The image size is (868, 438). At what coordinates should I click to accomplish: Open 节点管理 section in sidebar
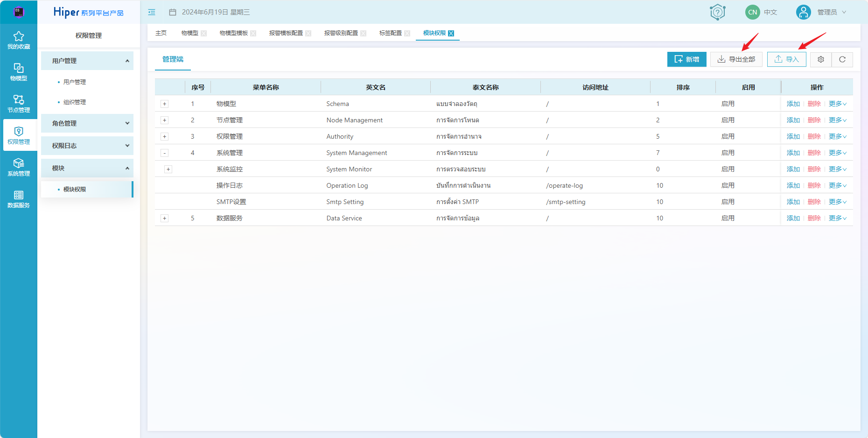(19, 104)
